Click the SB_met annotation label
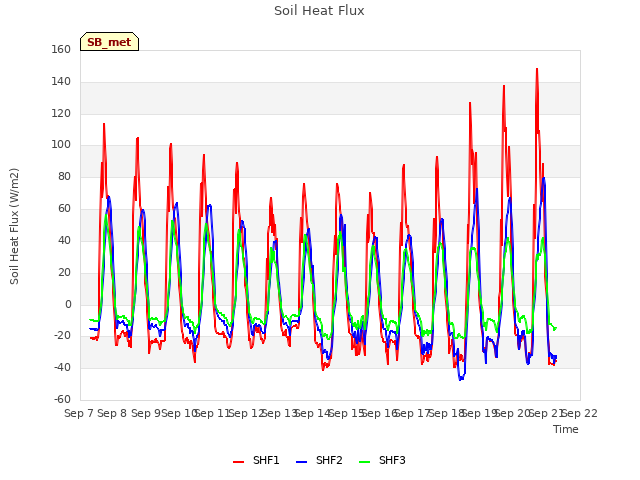 click(x=109, y=42)
